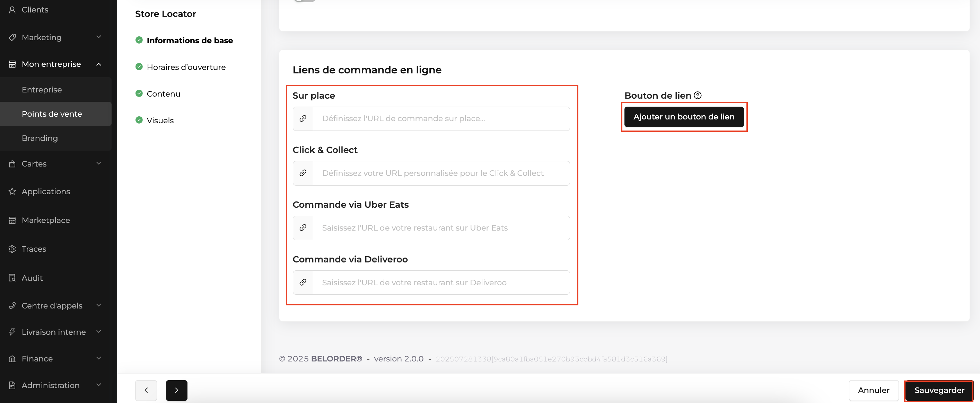Screen dimensions: 980x403
Task: Focus the Deliveroo URL input
Action: 441,283
